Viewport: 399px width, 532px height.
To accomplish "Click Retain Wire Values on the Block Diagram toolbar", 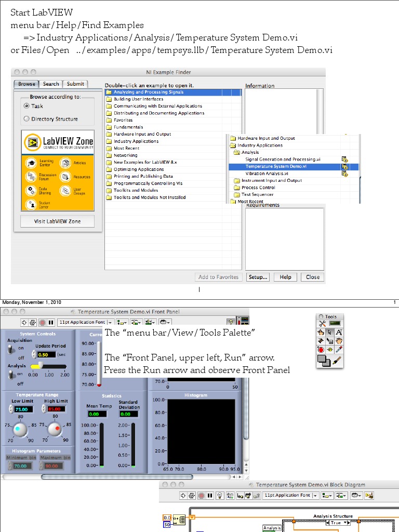I will 230,496.
